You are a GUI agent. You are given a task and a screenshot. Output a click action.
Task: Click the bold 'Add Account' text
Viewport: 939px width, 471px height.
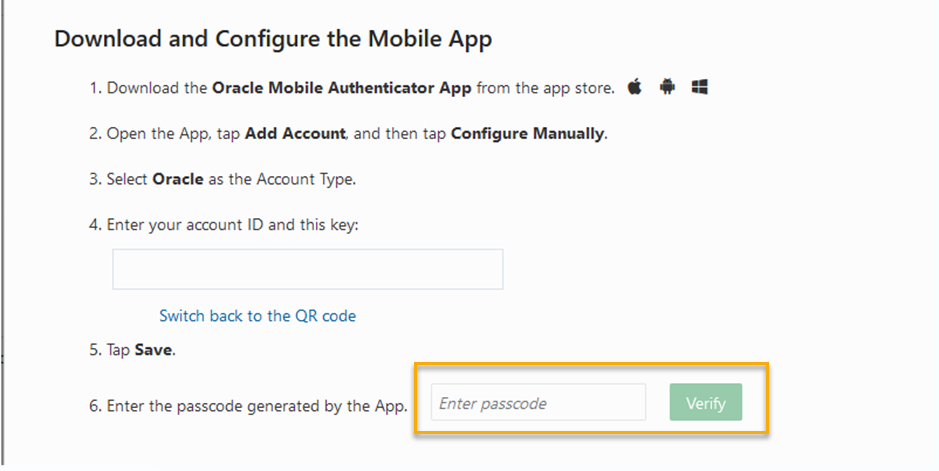point(296,134)
